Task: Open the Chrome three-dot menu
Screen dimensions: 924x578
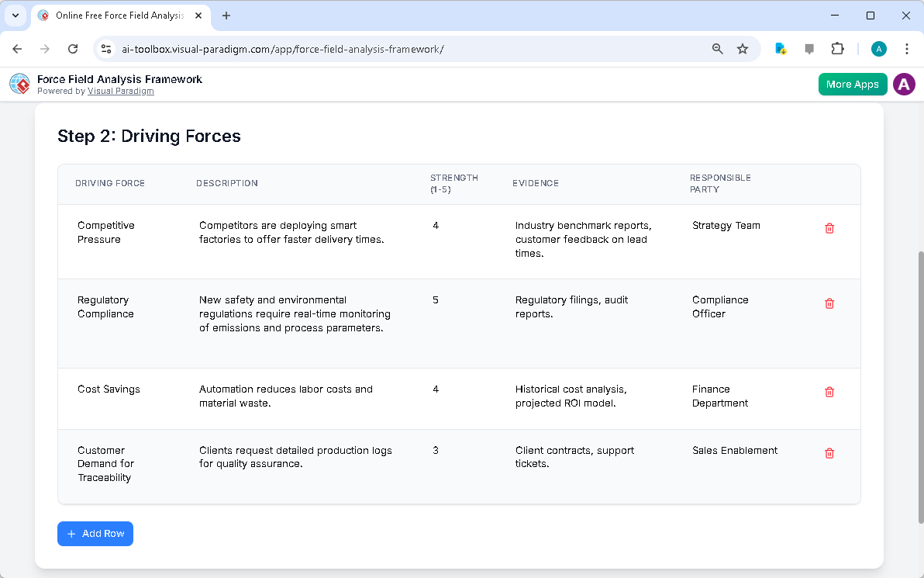Action: coord(907,48)
